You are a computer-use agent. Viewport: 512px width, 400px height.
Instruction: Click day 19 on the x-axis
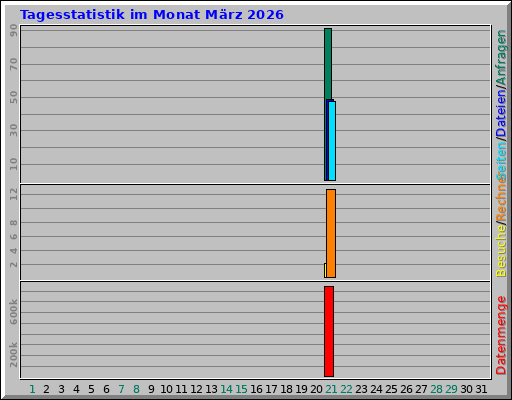301,389
